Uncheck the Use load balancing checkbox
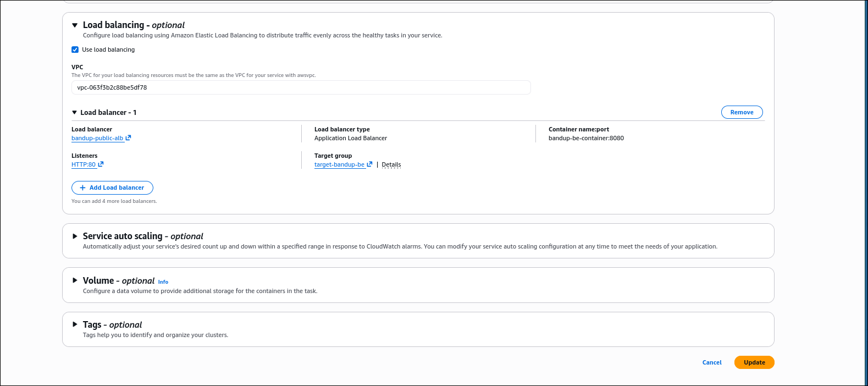This screenshot has height=386, width=868. [x=75, y=49]
